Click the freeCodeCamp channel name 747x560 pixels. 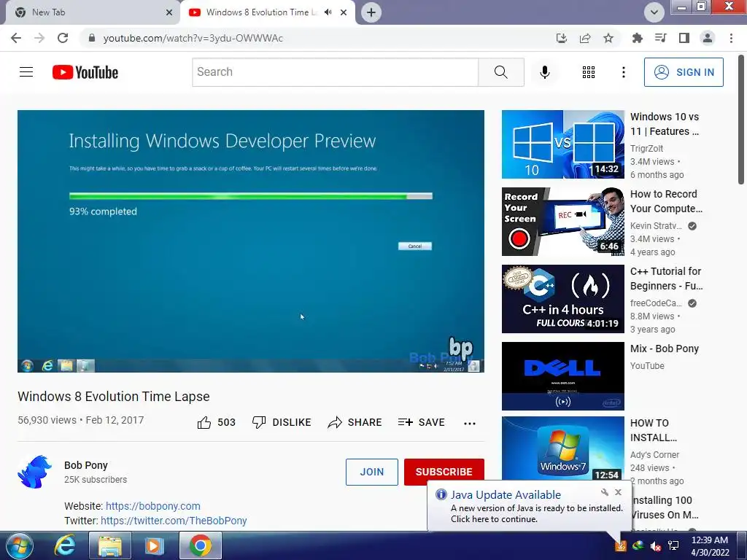[656, 303]
